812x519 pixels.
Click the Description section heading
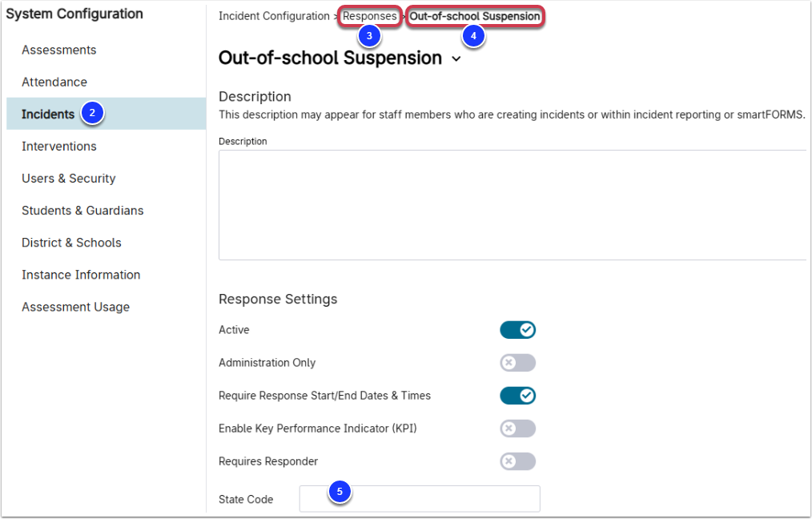point(255,96)
